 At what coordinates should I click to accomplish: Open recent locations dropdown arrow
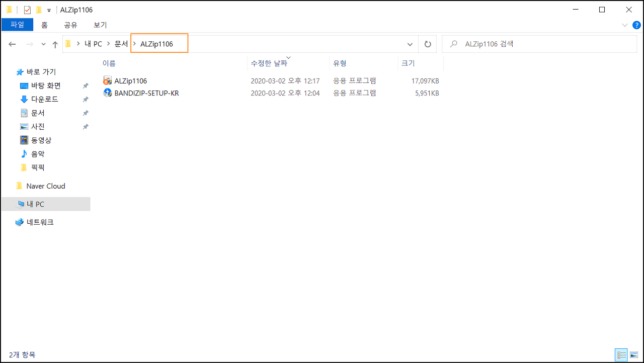tap(44, 44)
